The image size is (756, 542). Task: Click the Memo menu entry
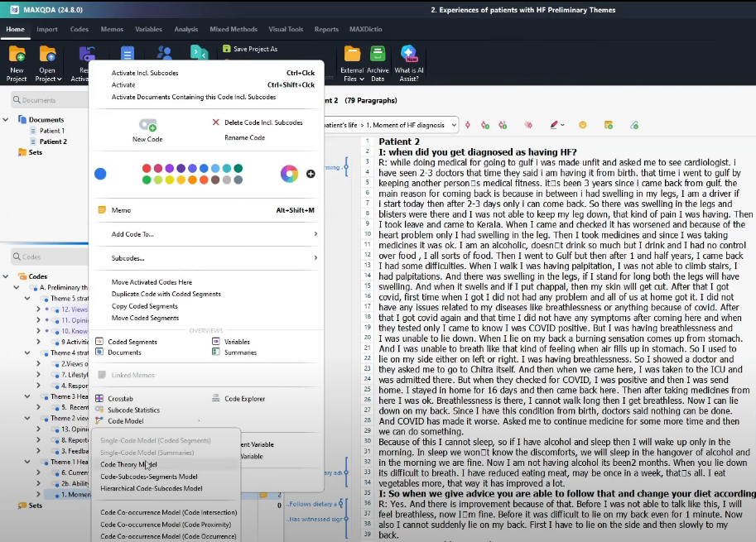click(206, 210)
